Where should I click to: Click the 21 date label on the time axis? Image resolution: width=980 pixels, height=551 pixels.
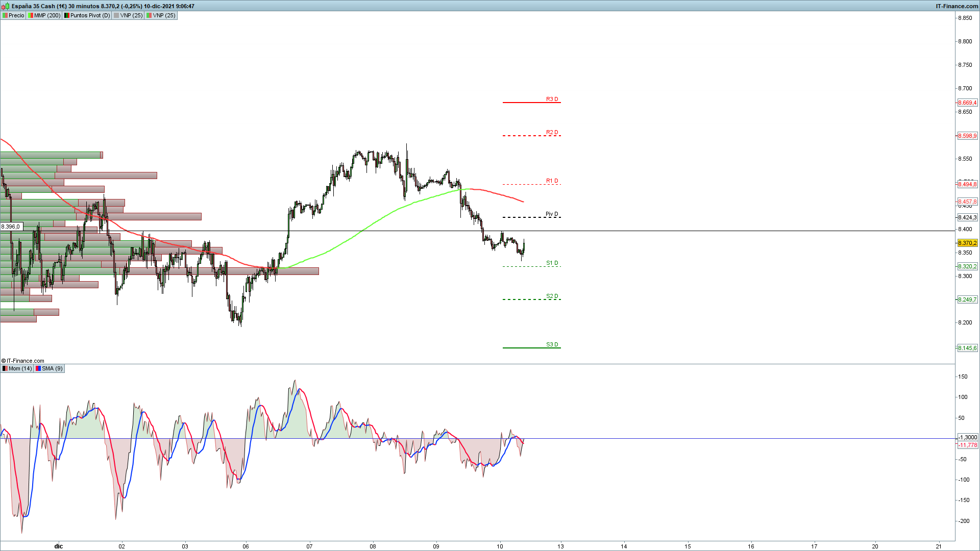(x=939, y=546)
